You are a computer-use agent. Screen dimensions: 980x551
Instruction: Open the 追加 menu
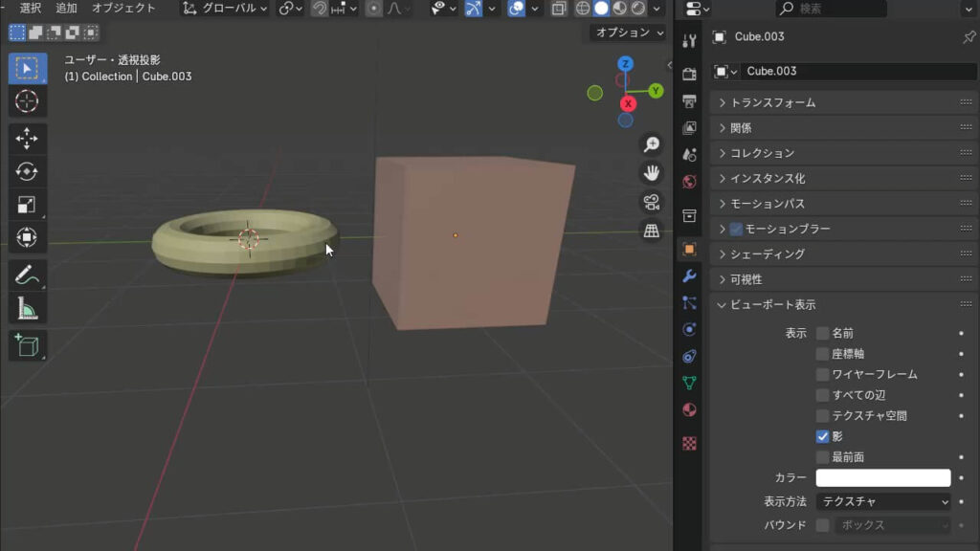point(66,8)
